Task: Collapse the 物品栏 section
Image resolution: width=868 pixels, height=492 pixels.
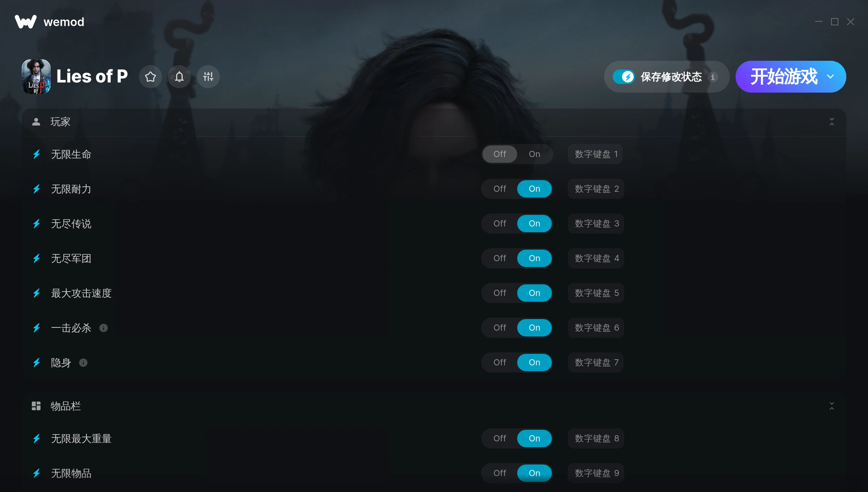Action: point(832,406)
